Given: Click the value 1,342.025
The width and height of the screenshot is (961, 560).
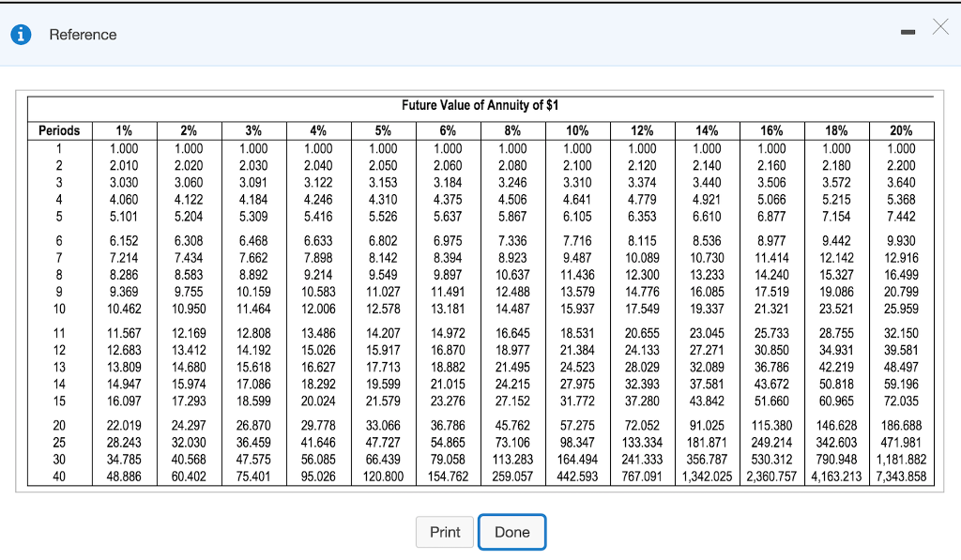Looking at the screenshot, I should 707,477.
